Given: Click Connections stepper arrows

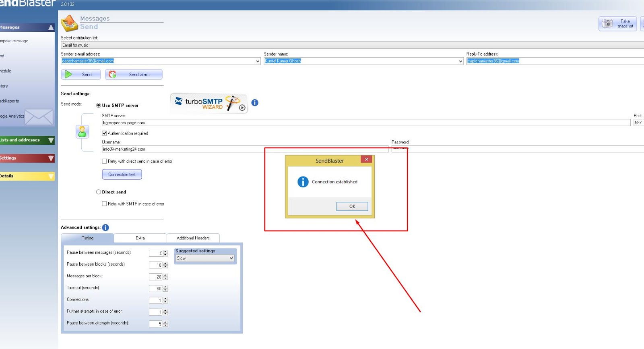Looking at the screenshot, I should click(165, 300).
